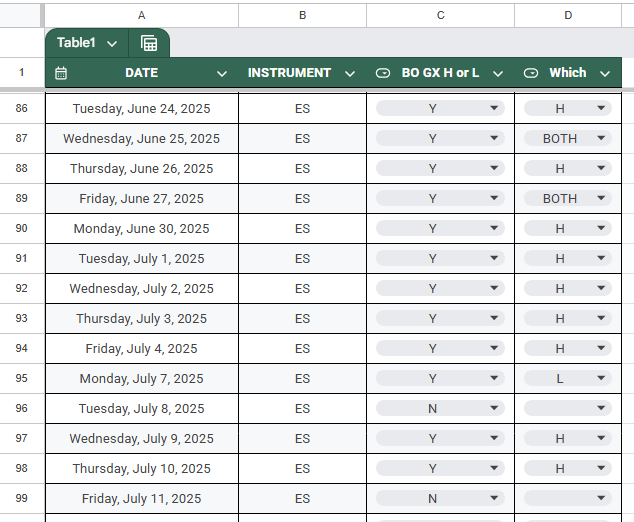The height and width of the screenshot is (522, 634).
Task: Expand the INSTRUMENT column options chevron
Action: (349, 73)
